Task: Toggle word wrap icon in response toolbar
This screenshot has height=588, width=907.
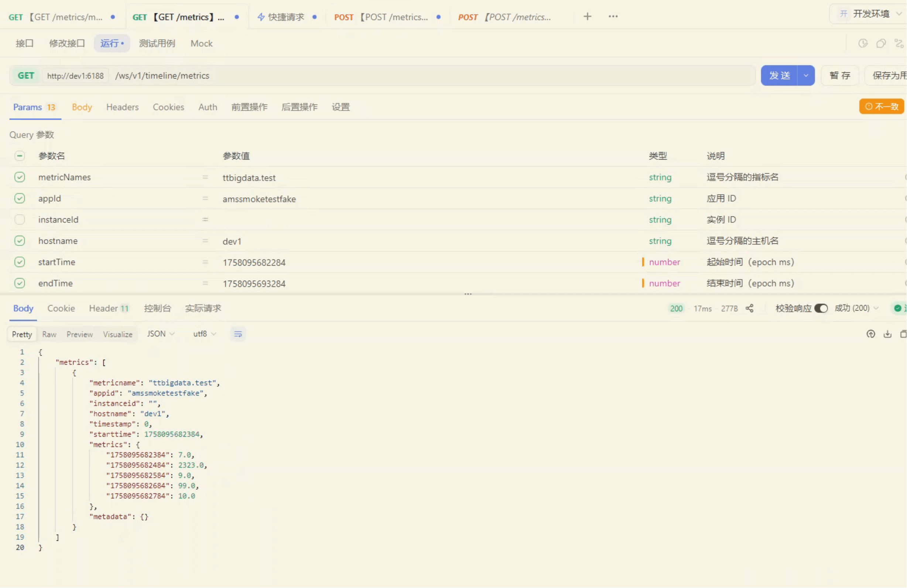Action: 238,334
